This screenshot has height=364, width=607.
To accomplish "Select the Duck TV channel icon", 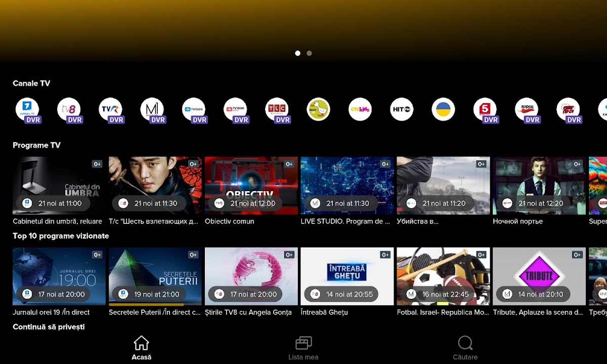I will point(318,110).
